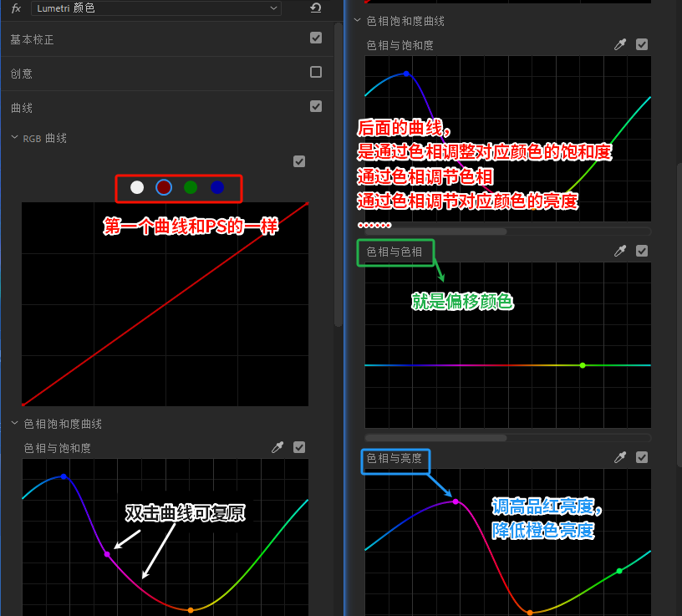The width and height of the screenshot is (682, 616).
Task: Select the white luma channel swatch
Action: (137, 187)
